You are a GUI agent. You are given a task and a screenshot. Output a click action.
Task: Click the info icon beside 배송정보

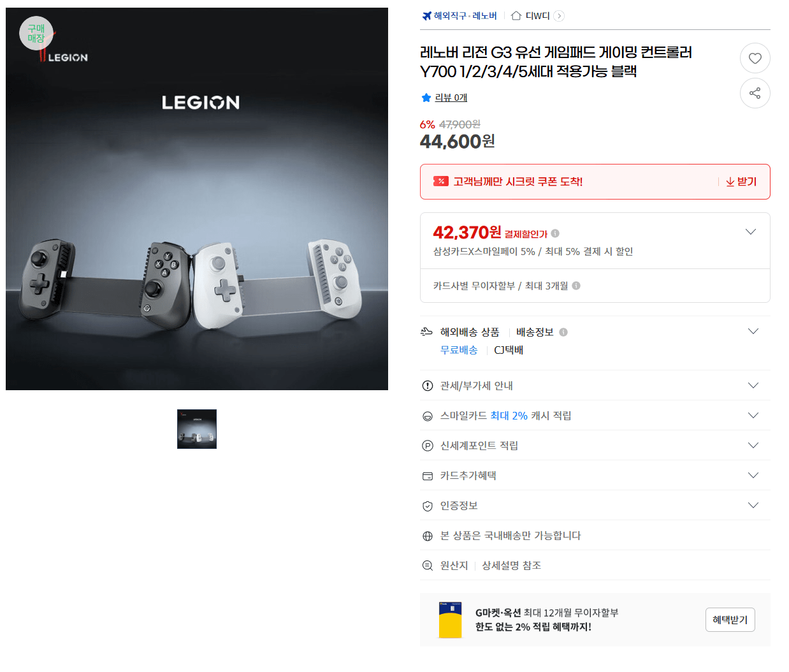click(563, 332)
